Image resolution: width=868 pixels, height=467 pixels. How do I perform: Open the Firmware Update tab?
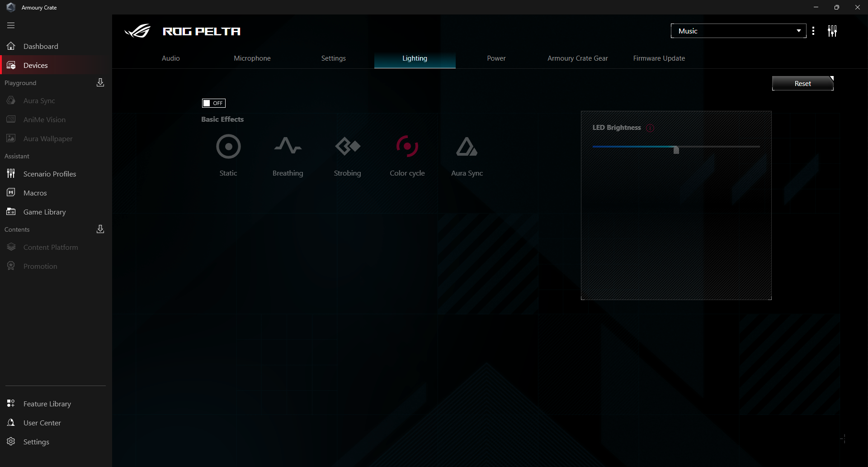[659, 58]
